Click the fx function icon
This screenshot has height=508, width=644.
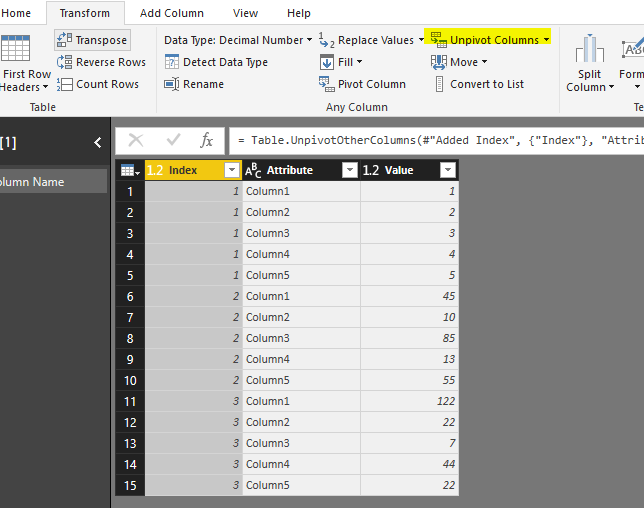[207, 140]
